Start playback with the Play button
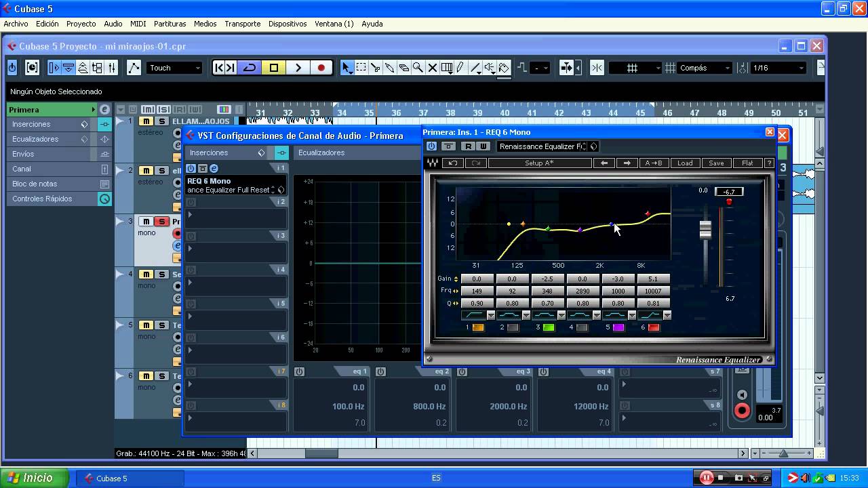The height and width of the screenshot is (488, 868). click(298, 67)
